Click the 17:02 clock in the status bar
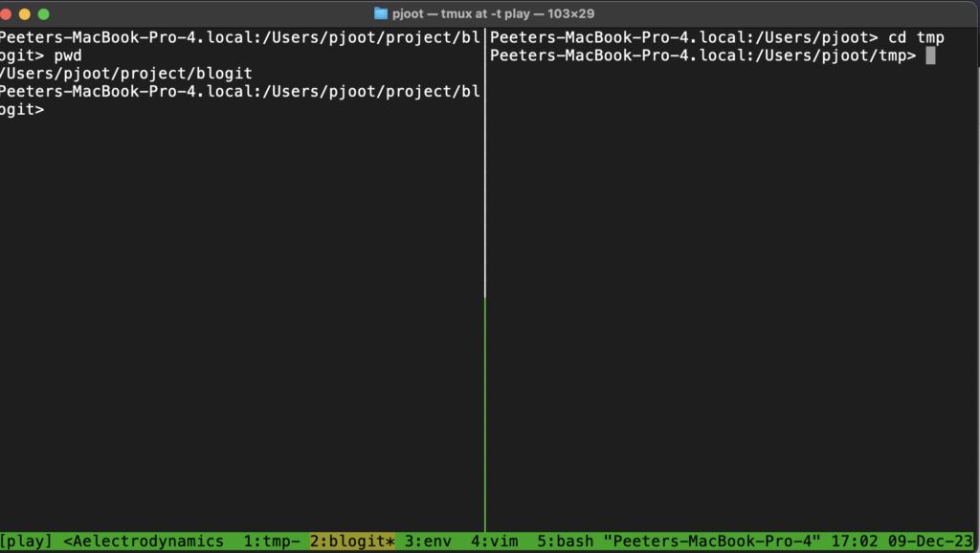This screenshot has height=553, width=980. pos(854,542)
